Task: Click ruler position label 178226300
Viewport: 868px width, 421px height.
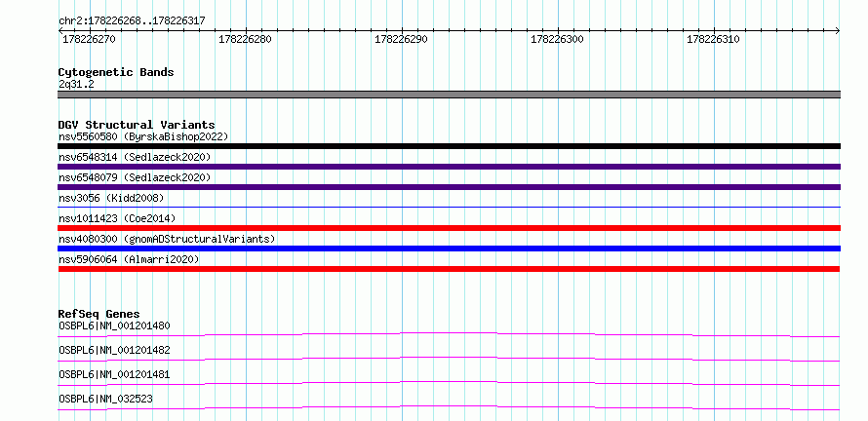Action: tap(558, 40)
